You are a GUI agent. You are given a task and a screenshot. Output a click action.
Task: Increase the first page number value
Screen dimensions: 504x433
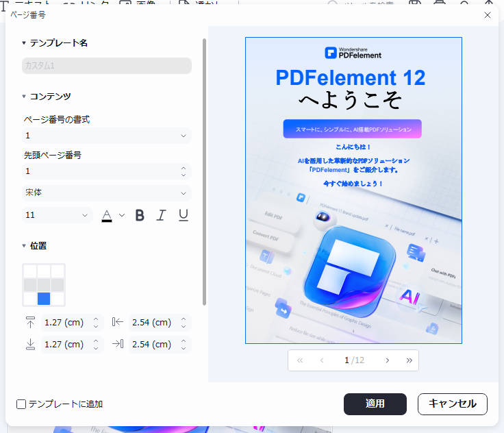[x=184, y=168]
